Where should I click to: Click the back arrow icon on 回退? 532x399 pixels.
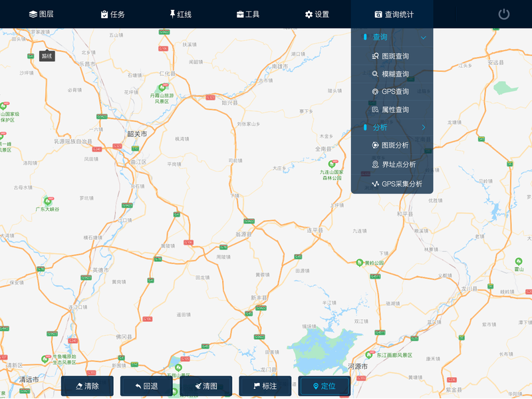[x=138, y=386]
